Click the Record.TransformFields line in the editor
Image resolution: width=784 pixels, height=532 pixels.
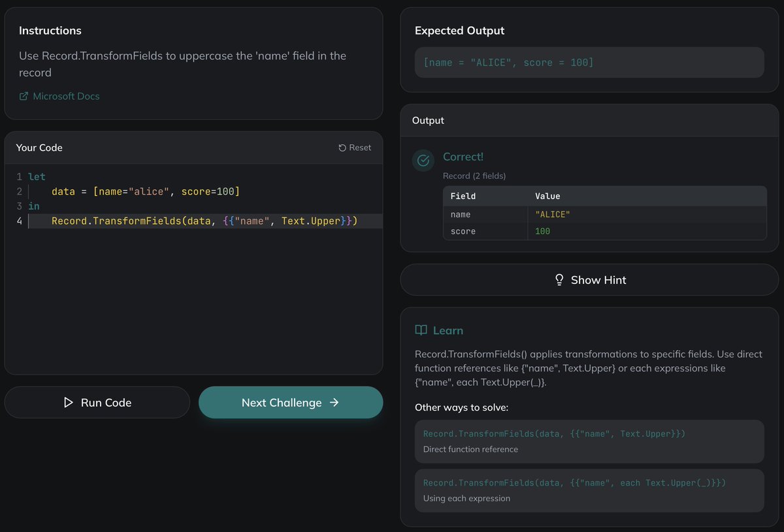point(204,221)
